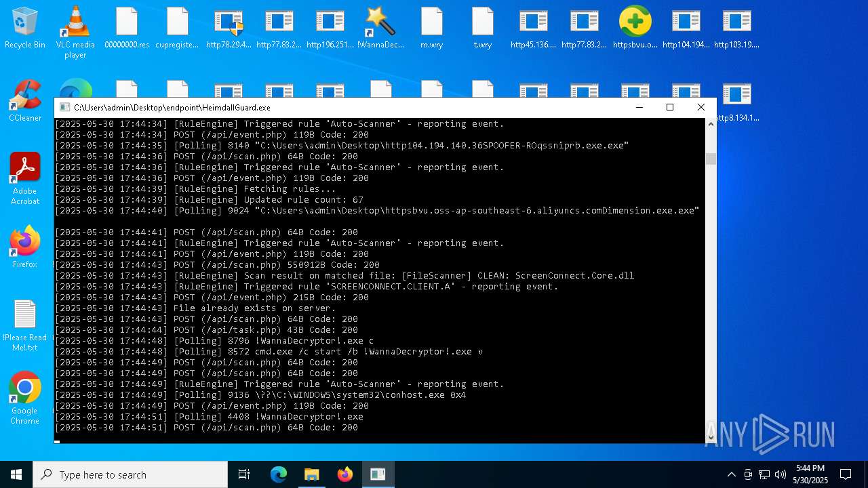The width and height of the screenshot is (868, 488).
Task: Show hidden system tray icons chevron
Action: coord(731,474)
